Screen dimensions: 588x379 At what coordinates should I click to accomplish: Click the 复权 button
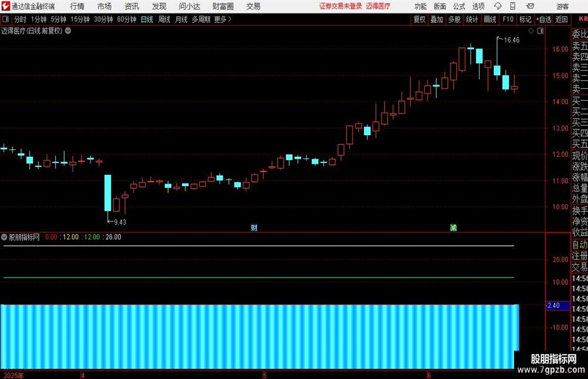pos(419,19)
